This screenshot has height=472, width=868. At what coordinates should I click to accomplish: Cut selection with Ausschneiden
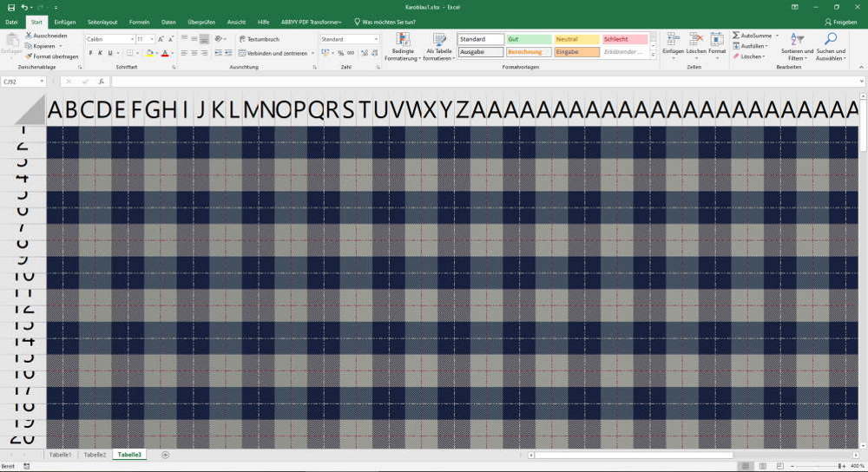click(x=46, y=36)
